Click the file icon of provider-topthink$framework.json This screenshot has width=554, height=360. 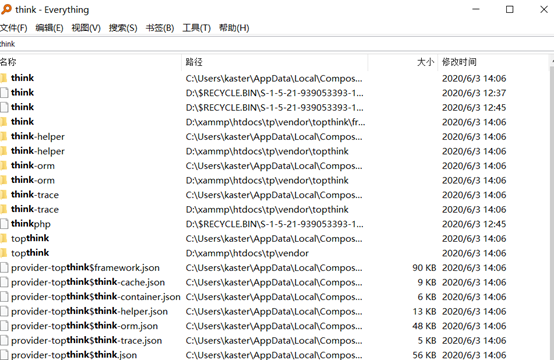point(4,267)
